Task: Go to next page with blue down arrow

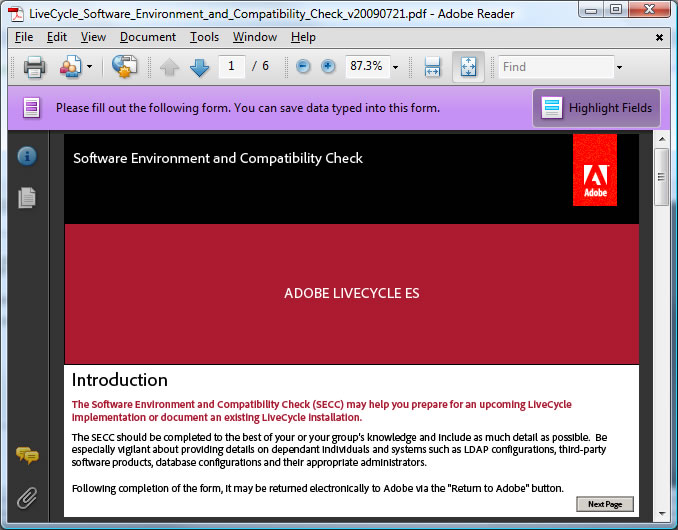Action: [199, 67]
